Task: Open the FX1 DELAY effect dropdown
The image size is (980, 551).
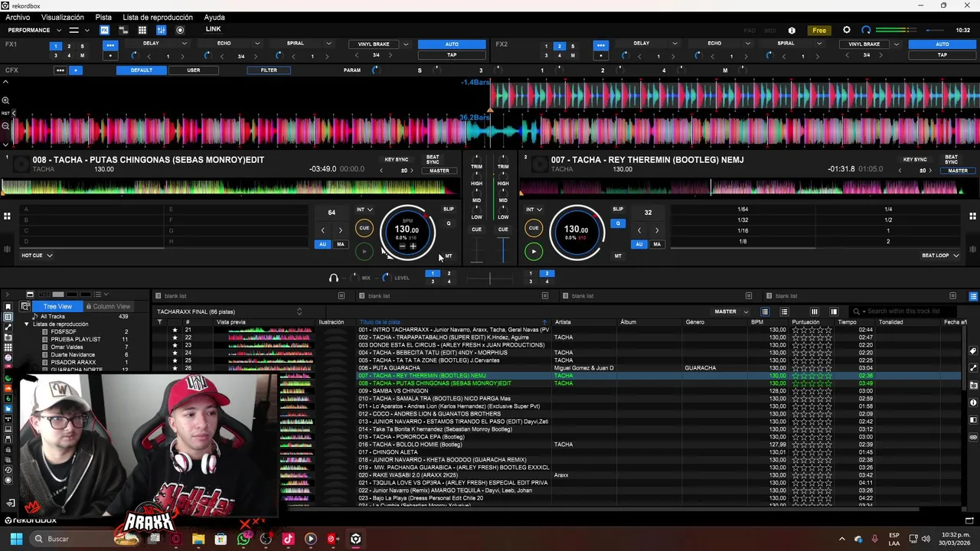Action: coord(183,44)
